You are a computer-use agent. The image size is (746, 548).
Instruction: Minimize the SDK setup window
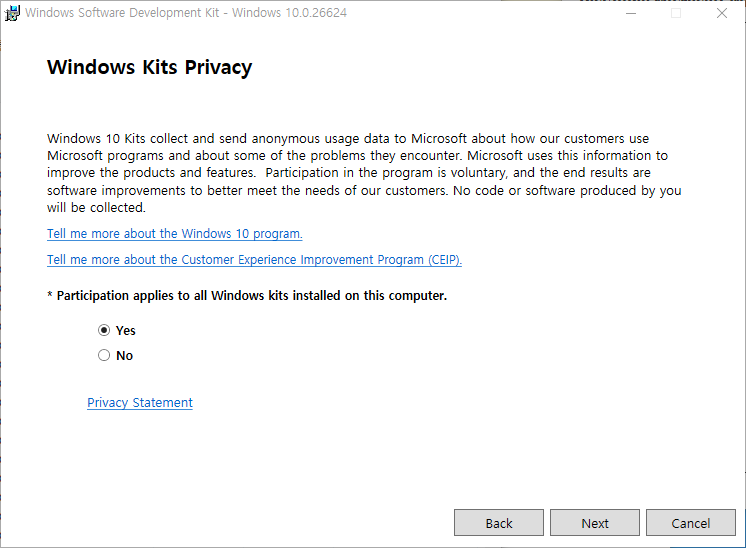click(630, 14)
